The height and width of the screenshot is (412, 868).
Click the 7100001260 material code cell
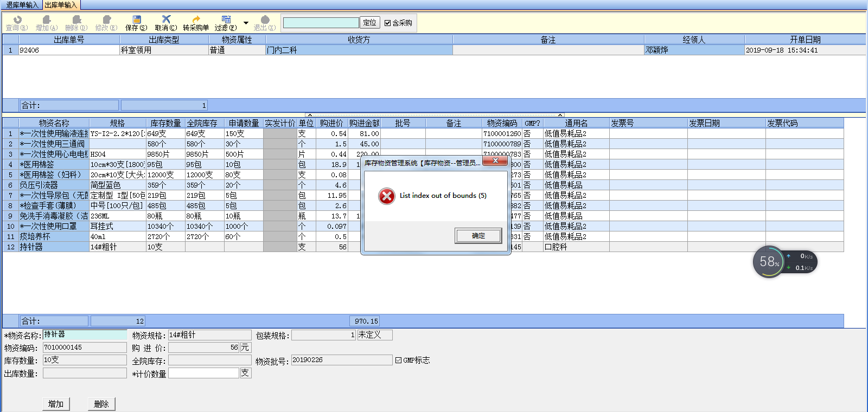(502, 133)
